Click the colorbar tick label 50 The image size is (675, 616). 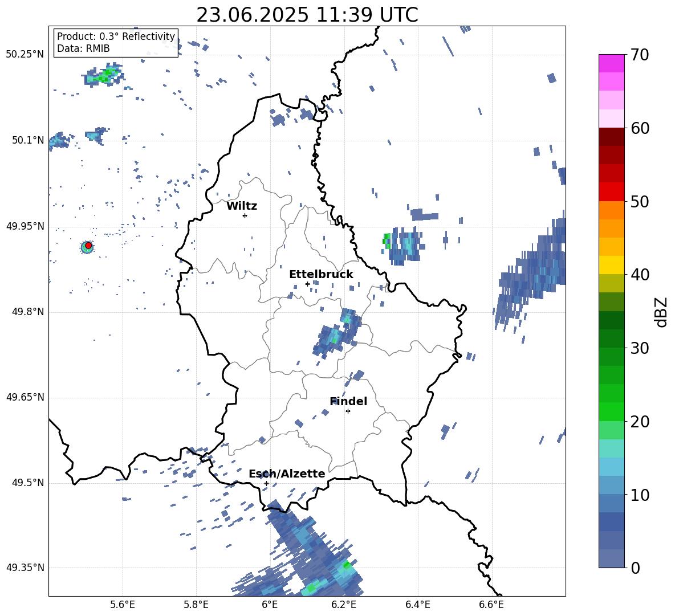point(640,202)
